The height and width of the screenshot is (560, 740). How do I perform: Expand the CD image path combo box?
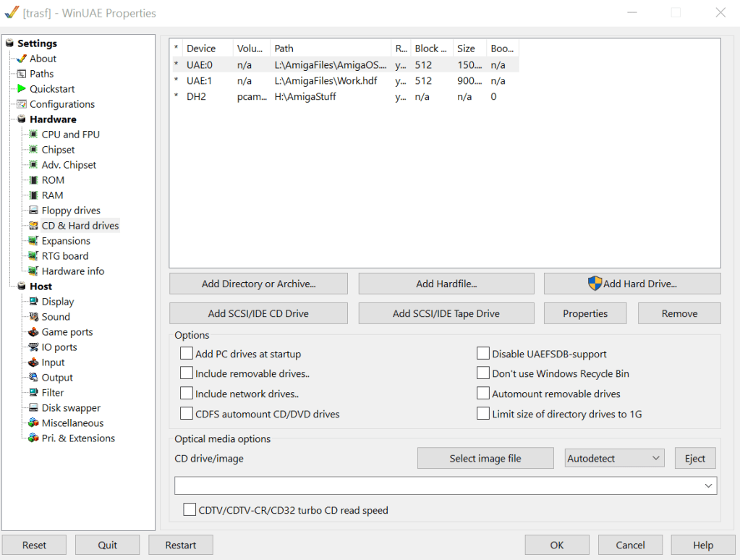(x=708, y=486)
